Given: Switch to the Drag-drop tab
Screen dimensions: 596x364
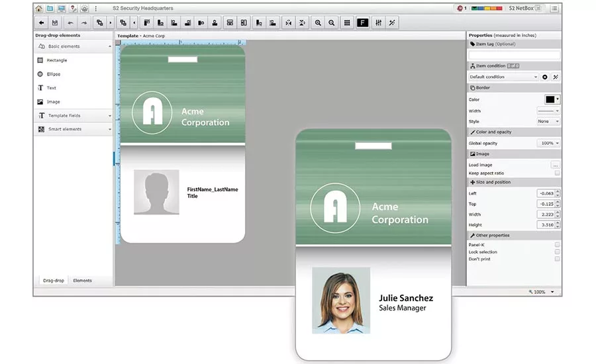Looking at the screenshot, I should [x=53, y=281].
